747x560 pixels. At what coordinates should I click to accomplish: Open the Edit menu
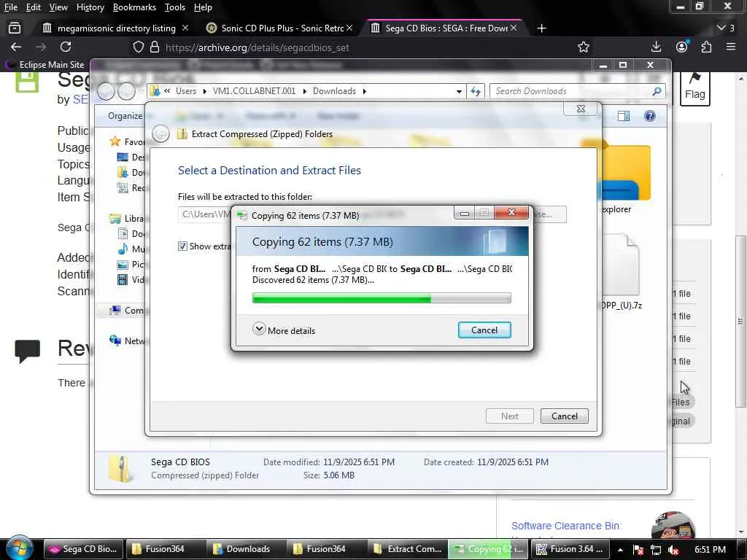tap(33, 7)
